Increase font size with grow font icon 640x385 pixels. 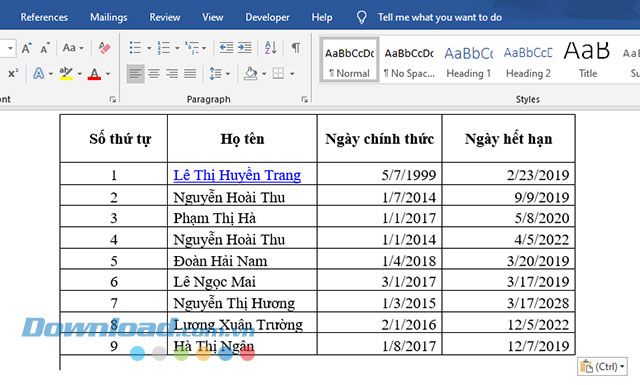point(27,48)
